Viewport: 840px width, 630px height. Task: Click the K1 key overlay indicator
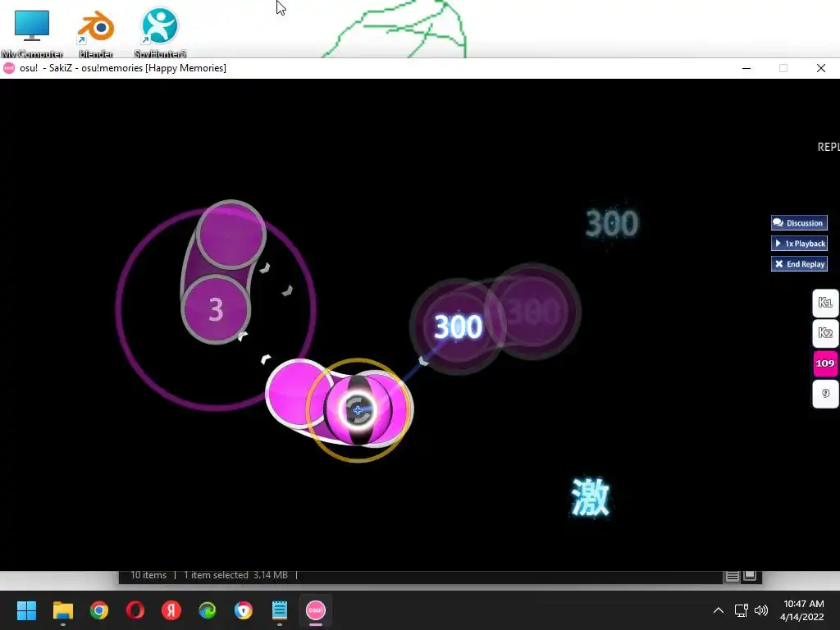pos(825,303)
